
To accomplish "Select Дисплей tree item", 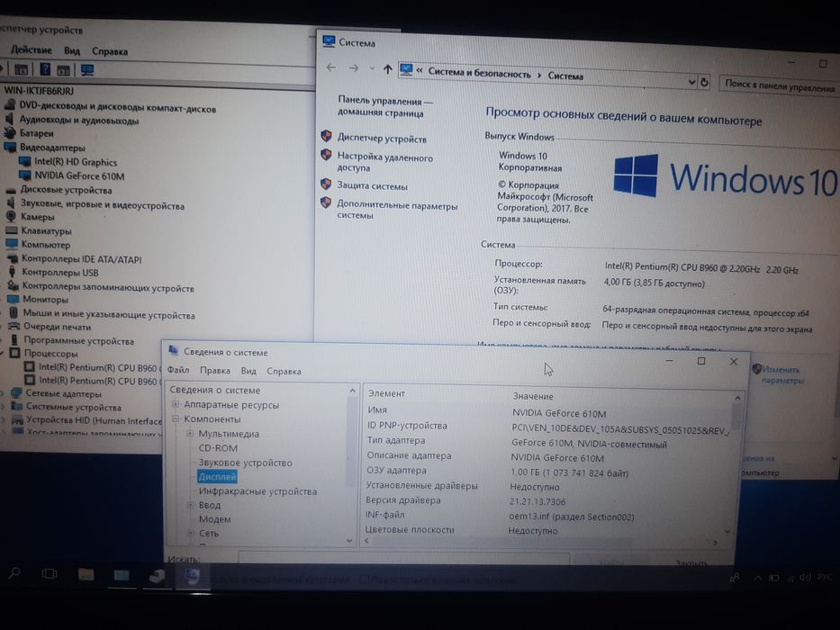I will [217, 476].
